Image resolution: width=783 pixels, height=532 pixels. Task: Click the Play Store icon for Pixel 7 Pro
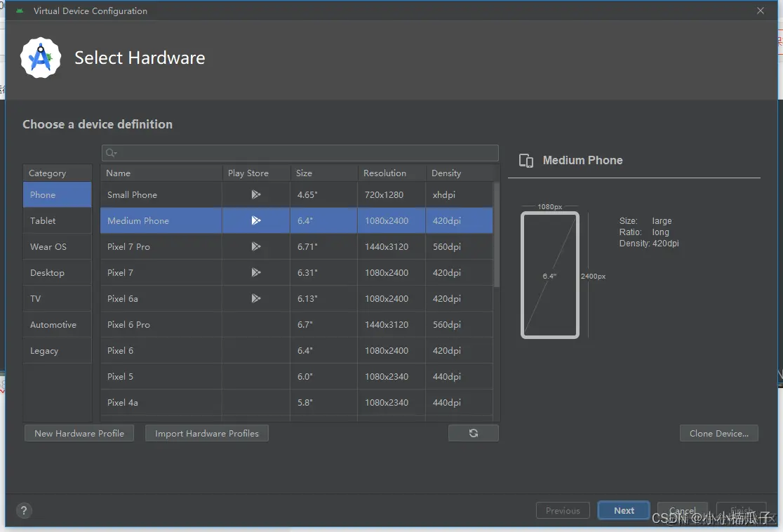pyautogui.click(x=255, y=246)
